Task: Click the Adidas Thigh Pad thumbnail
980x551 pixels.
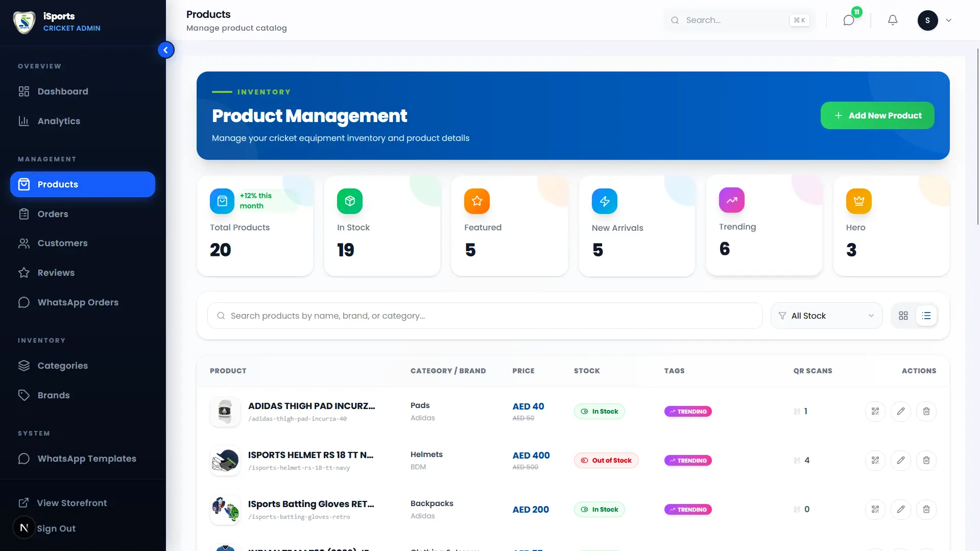Action: point(225,412)
